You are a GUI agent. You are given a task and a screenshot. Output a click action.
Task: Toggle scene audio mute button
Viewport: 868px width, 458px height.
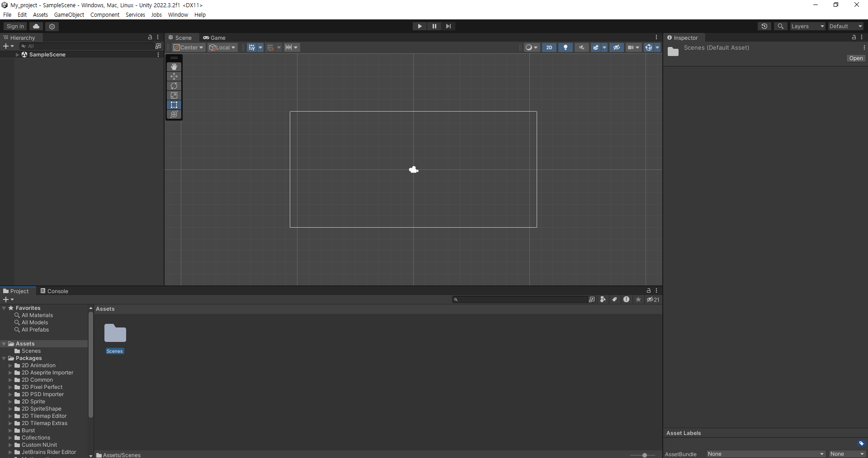(x=582, y=47)
